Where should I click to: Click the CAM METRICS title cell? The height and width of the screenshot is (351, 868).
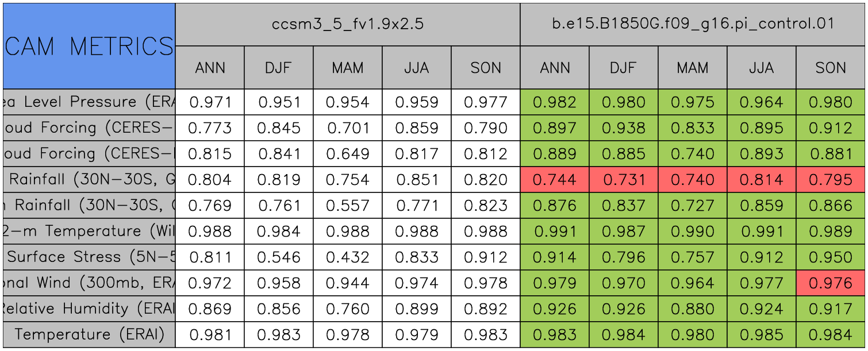coord(89,46)
